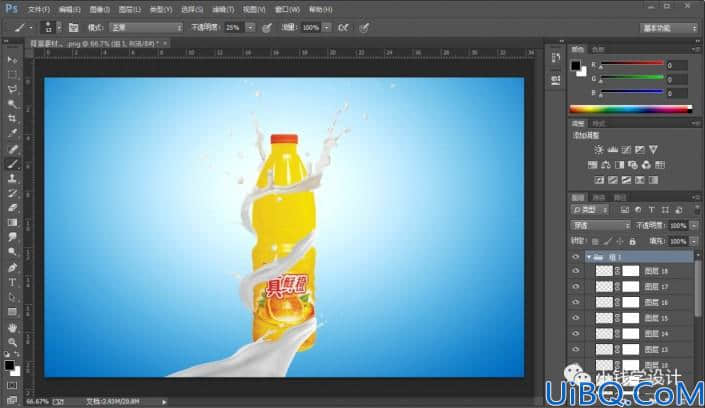This screenshot has width=705, height=408.
Task: Open the 帮助(H) menu
Action: pos(321,9)
